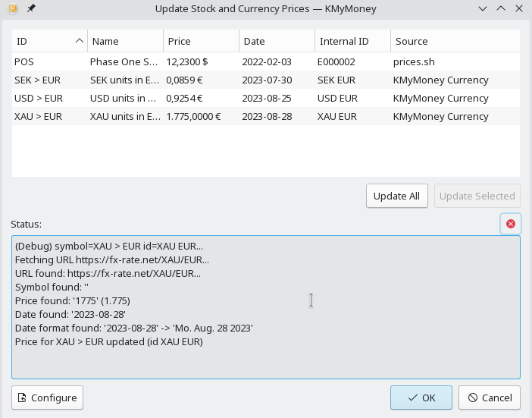Sort by the Name column header
This screenshot has height=418, width=532.
(125, 41)
